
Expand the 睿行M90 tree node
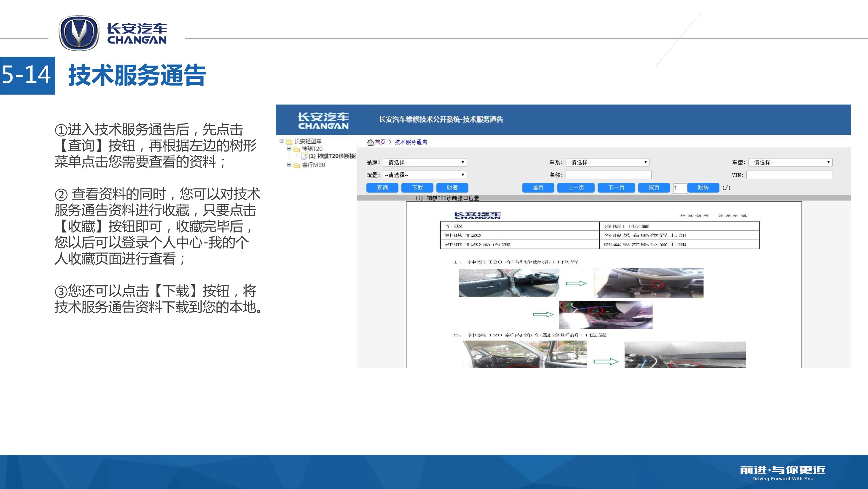pos(289,165)
